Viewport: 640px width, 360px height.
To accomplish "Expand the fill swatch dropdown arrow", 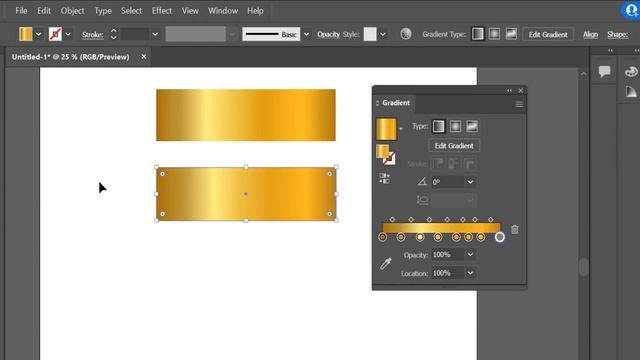I will point(38,34).
